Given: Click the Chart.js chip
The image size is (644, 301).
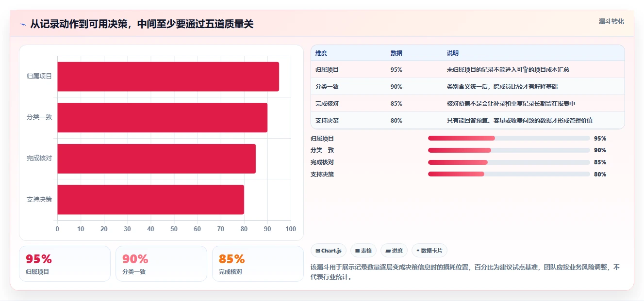Looking at the screenshot, I should [329, 251].
